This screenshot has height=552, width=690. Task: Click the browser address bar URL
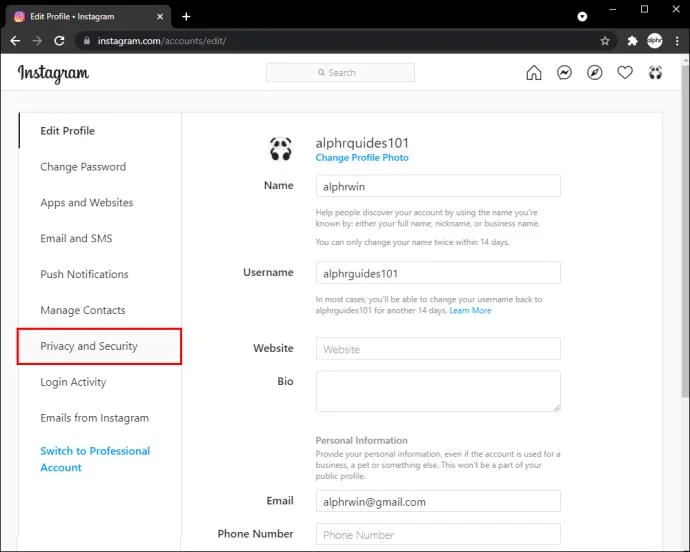(162, 41)
